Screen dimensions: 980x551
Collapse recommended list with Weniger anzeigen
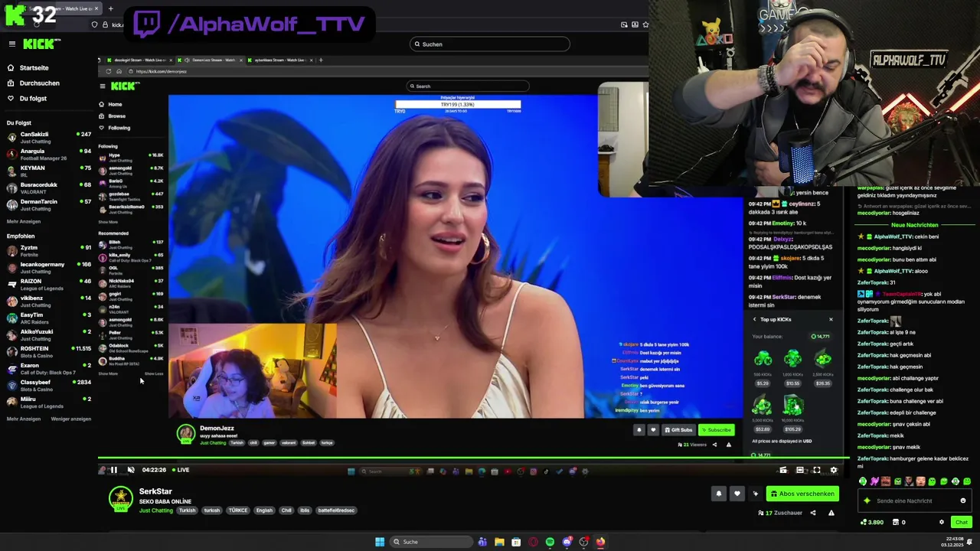point(71,419)
